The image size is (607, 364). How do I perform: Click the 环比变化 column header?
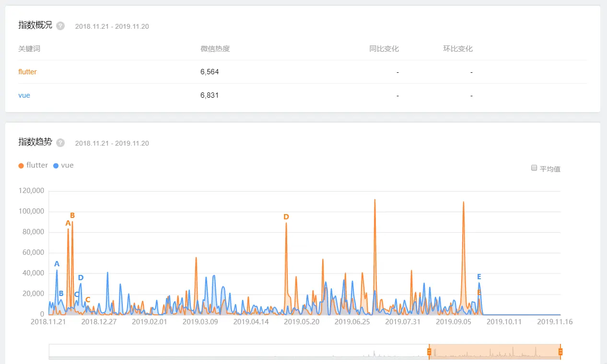[458, 49]
